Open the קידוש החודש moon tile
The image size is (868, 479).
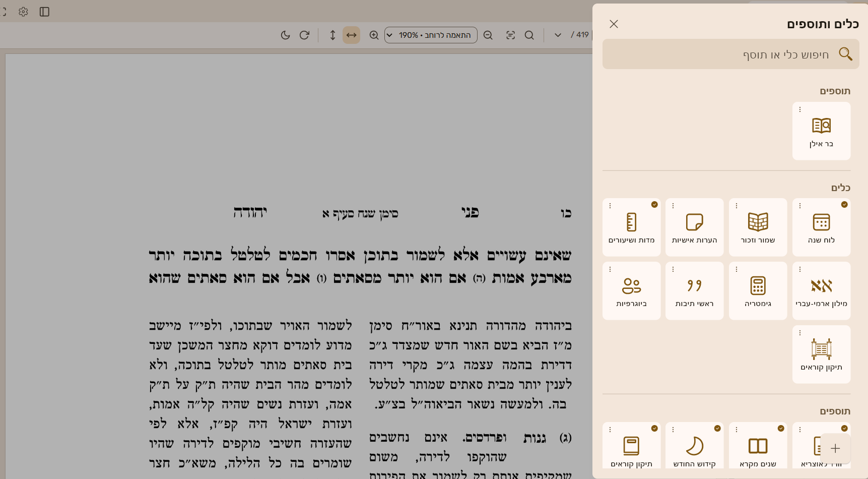point(694,446)
